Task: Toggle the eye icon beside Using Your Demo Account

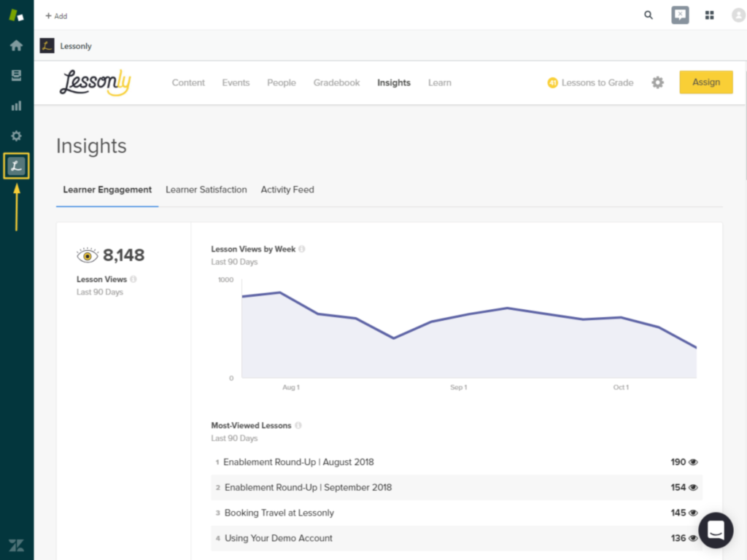Action: click(692, 537)
